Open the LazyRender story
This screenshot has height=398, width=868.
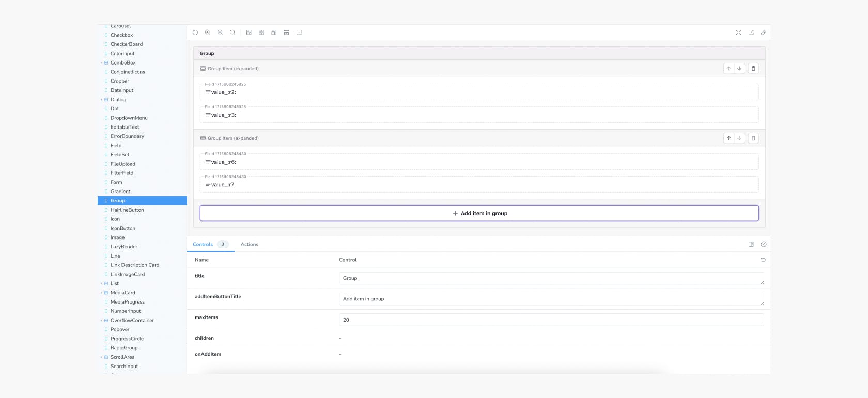pos(124,247)
